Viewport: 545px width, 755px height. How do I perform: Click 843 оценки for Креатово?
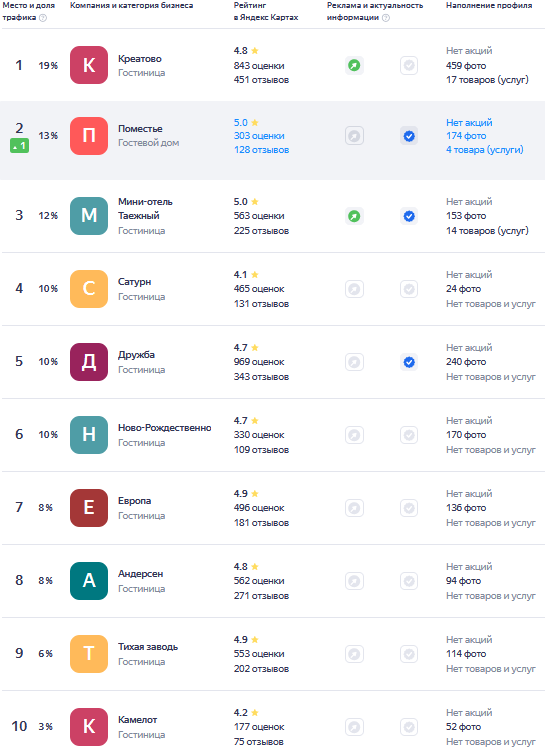(259, 65)
